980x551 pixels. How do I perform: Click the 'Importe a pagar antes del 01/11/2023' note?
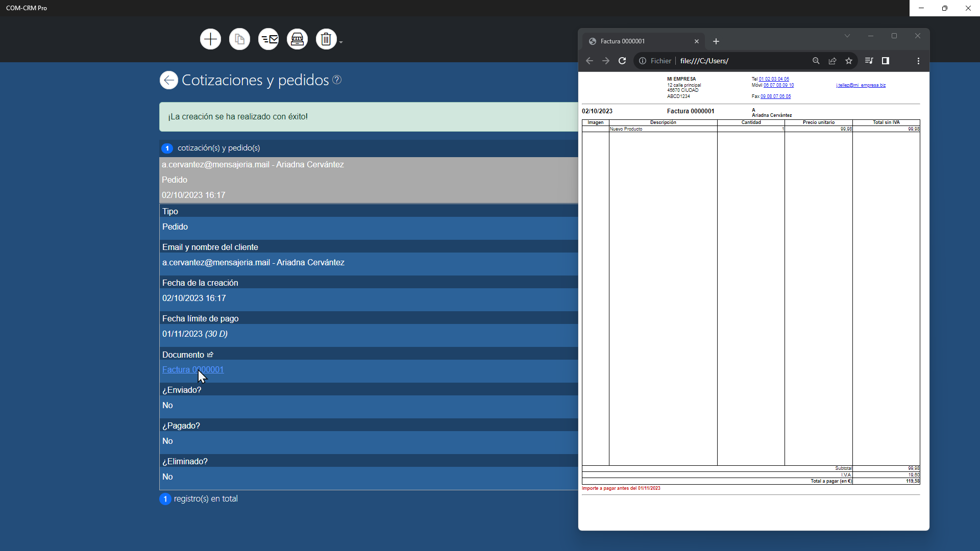point(621,488)
